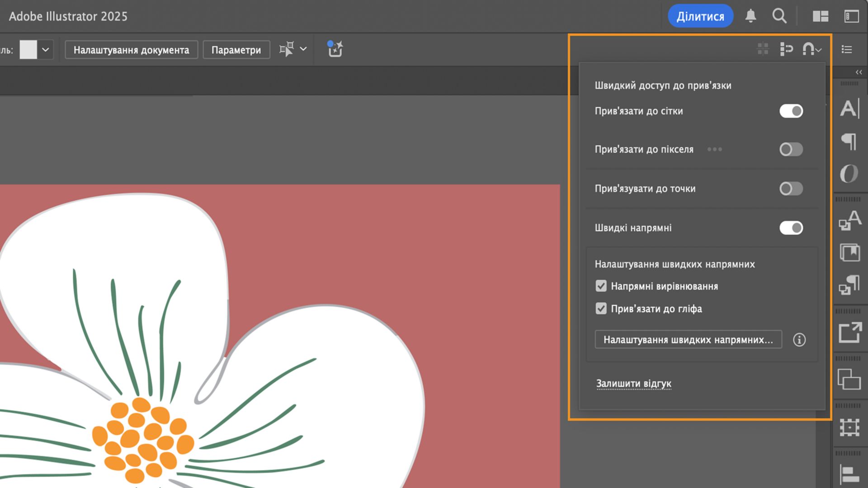Screen dimensions: 868x488
Task: Enable Прив'язати до пікселя toggle
Action: [x=791, y=150]
